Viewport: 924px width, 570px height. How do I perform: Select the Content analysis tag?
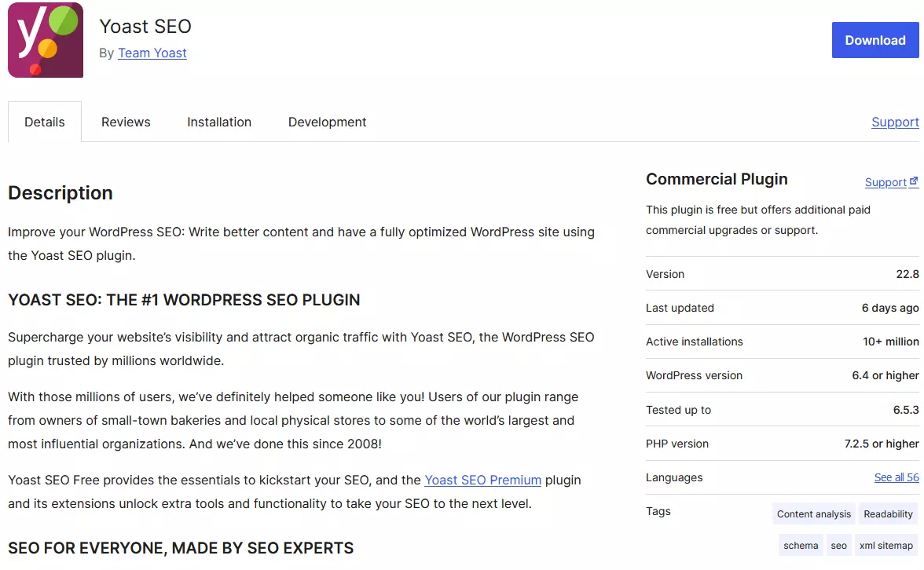[813, 513]
